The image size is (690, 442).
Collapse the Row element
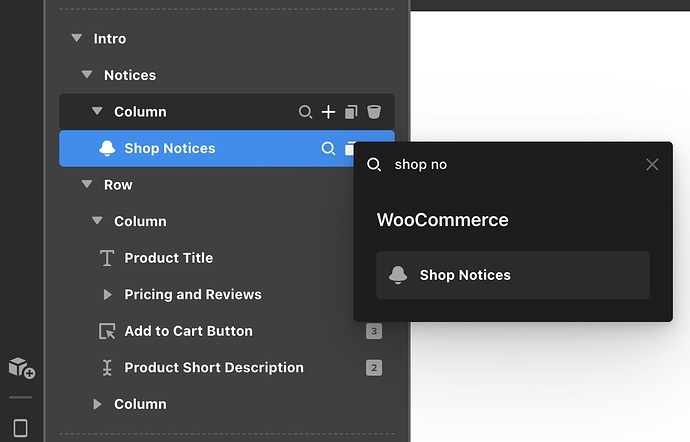(x=87, y=185)
